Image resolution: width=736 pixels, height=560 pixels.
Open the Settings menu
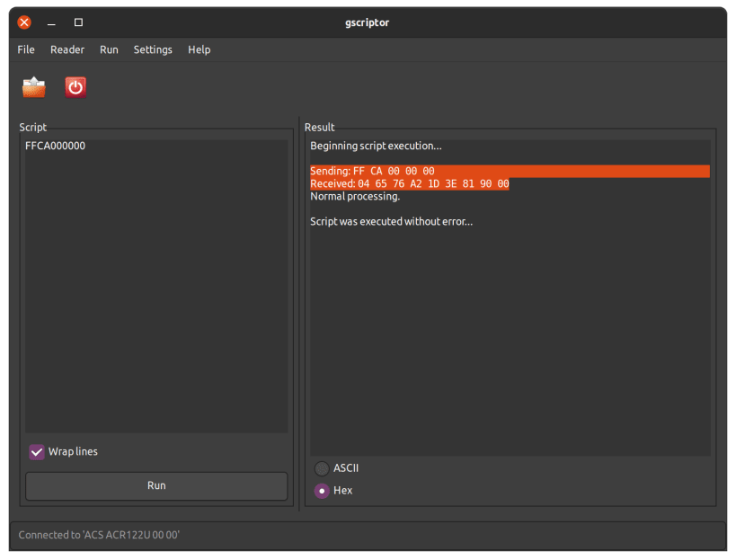tap(153, 49)
